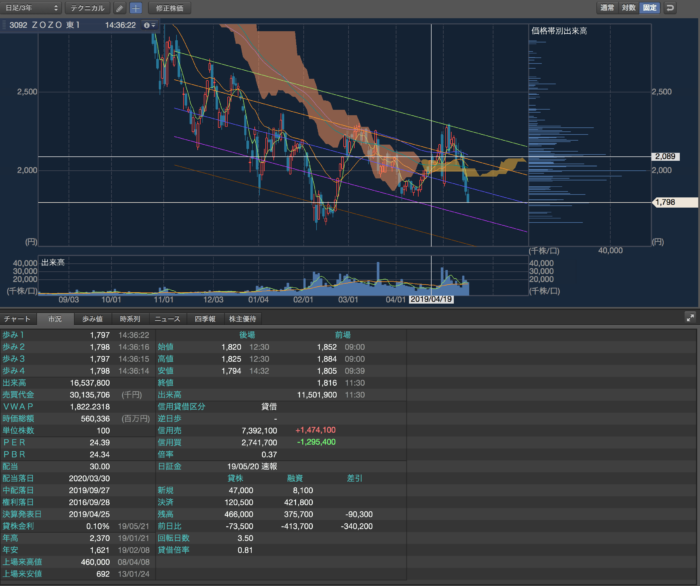Screen dimensions: 700x586
Task: Click the 2,089 horizontal line price label
Action: [665, 157]
